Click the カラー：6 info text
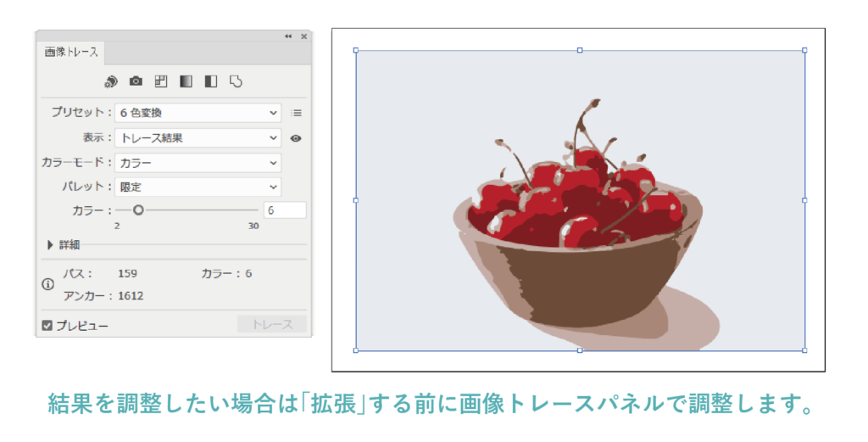The height and width of the screenshot is (442, 868). 226,274
